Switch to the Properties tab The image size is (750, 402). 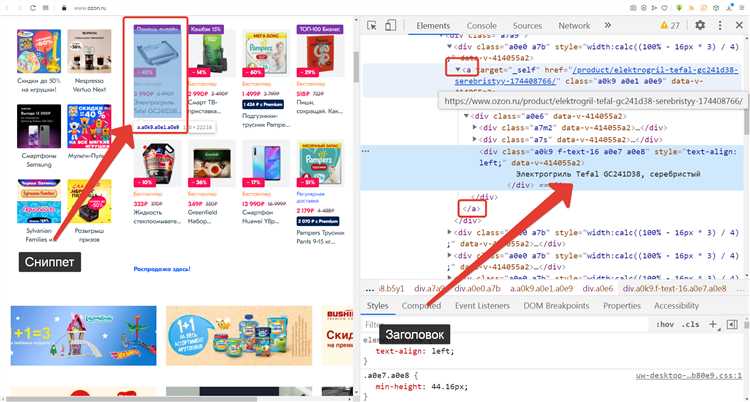[x=621, y=305]
